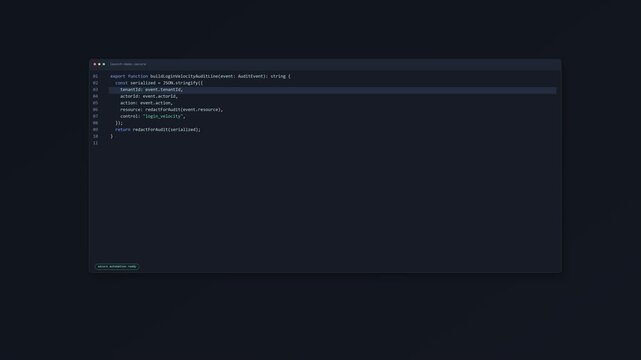
Task: Click "buildLoginVelocityAuditLine" function name
Action: [x=184, y=76]
